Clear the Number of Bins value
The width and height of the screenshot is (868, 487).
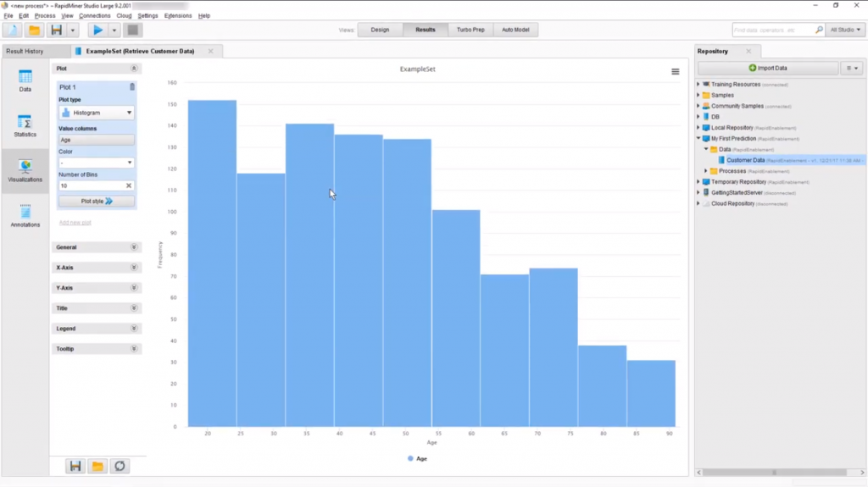point(129,186)
